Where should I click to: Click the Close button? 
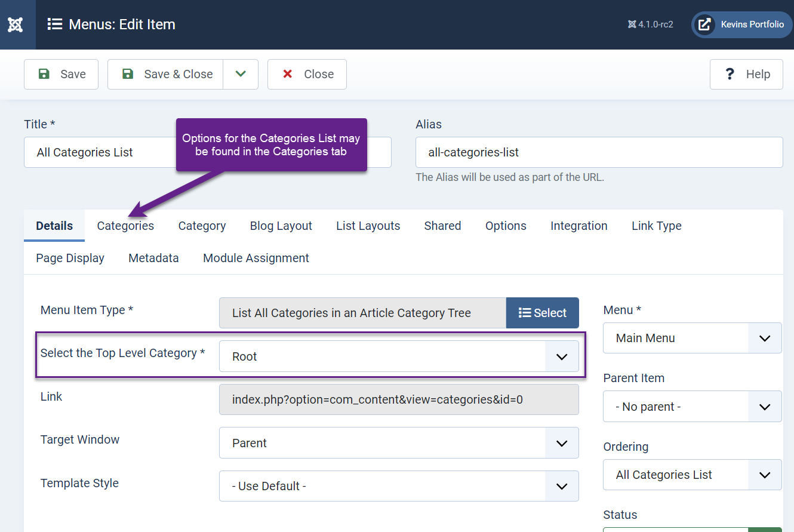click(x=307, y=74)
